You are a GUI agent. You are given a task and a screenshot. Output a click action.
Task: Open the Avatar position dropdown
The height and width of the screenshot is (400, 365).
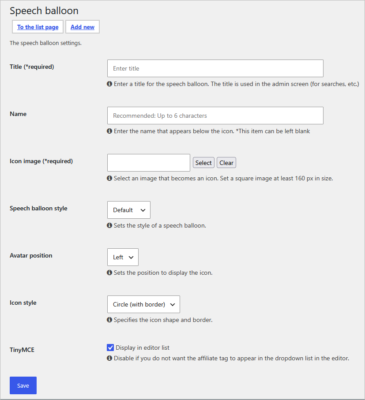[123, 257]
